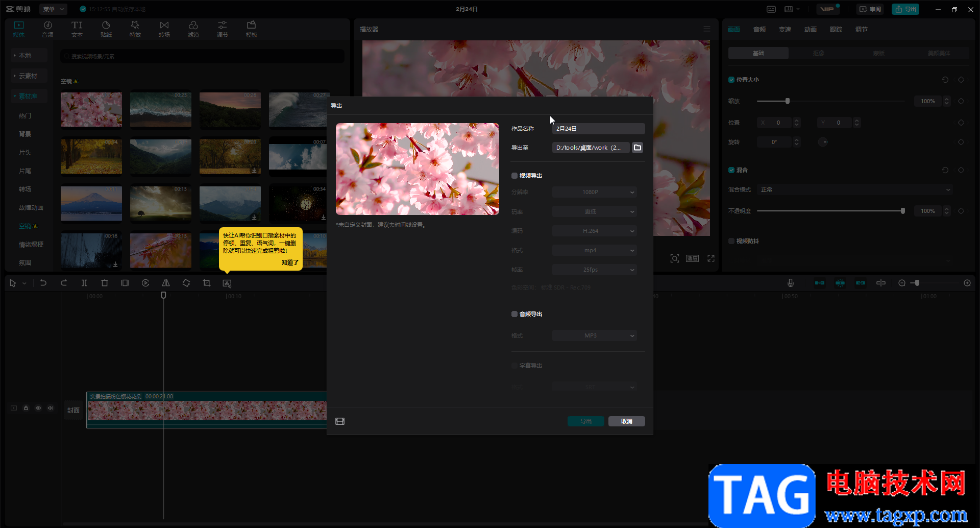This screenshot has height=528, width=980.
Task: Click the 封面 cover button on timeline
Action: [x=73, y=410]
